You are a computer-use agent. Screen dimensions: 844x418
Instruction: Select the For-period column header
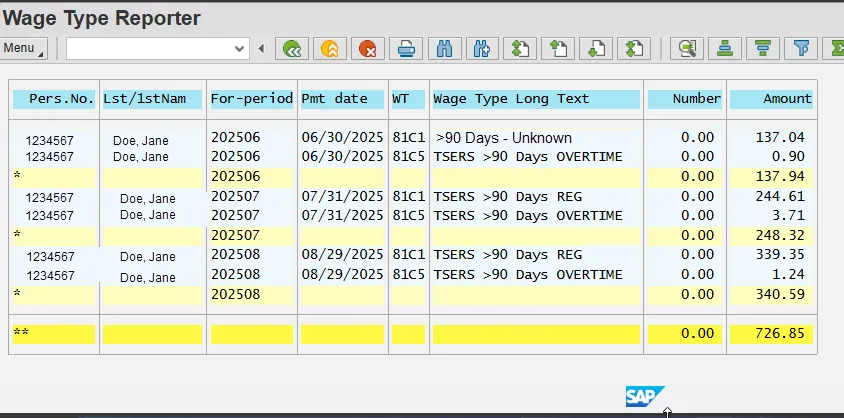point(251,99)
